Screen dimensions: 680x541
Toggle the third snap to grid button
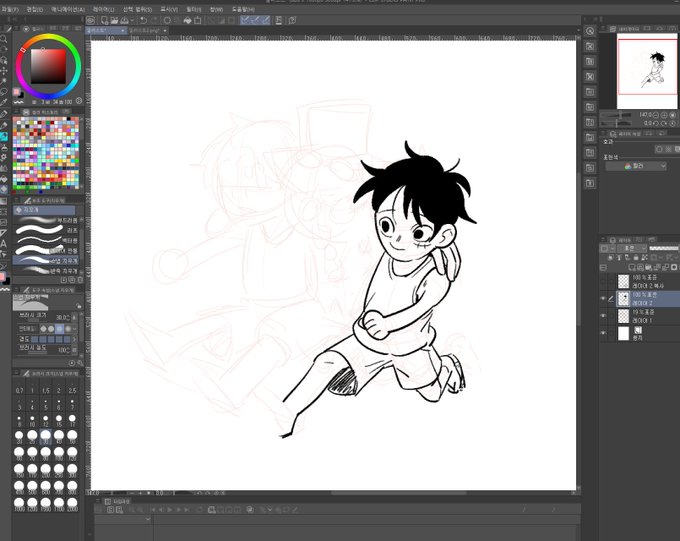(265, 20)
